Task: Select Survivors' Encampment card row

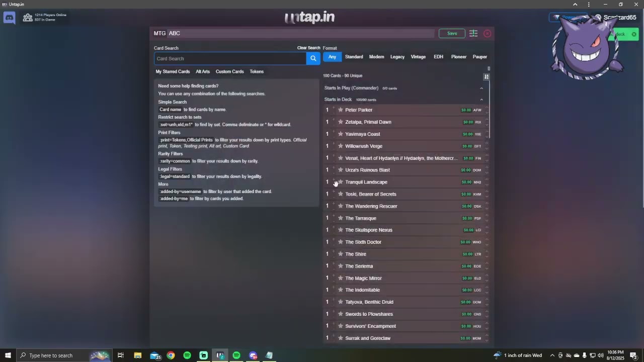Action: pyautogui.click(x=406, y=326)
